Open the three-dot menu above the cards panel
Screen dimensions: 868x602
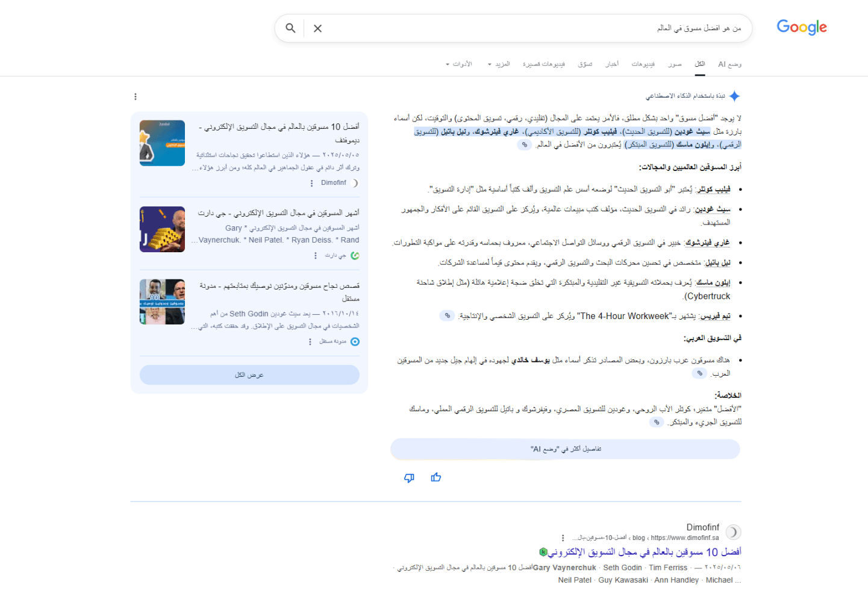coord(135,96)
